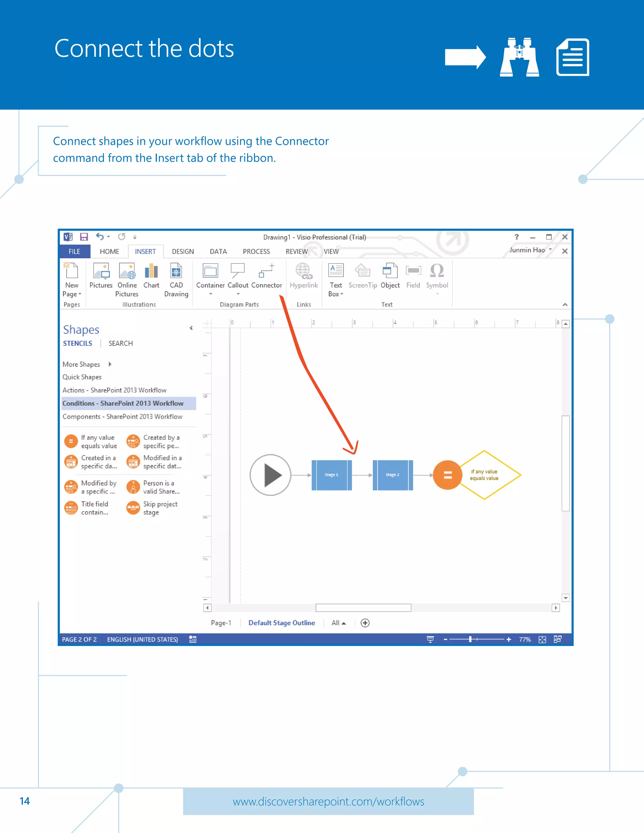Select the INSERT ribbon tab
This screenshot has width=644, height=833.
coord(145,251)
